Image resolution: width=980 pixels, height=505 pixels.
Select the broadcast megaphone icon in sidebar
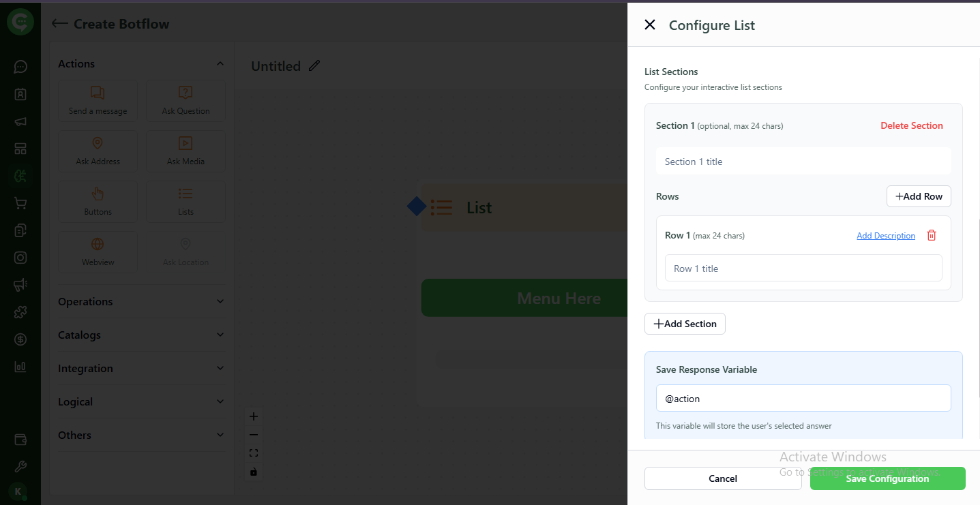click(x=20, y=121)
